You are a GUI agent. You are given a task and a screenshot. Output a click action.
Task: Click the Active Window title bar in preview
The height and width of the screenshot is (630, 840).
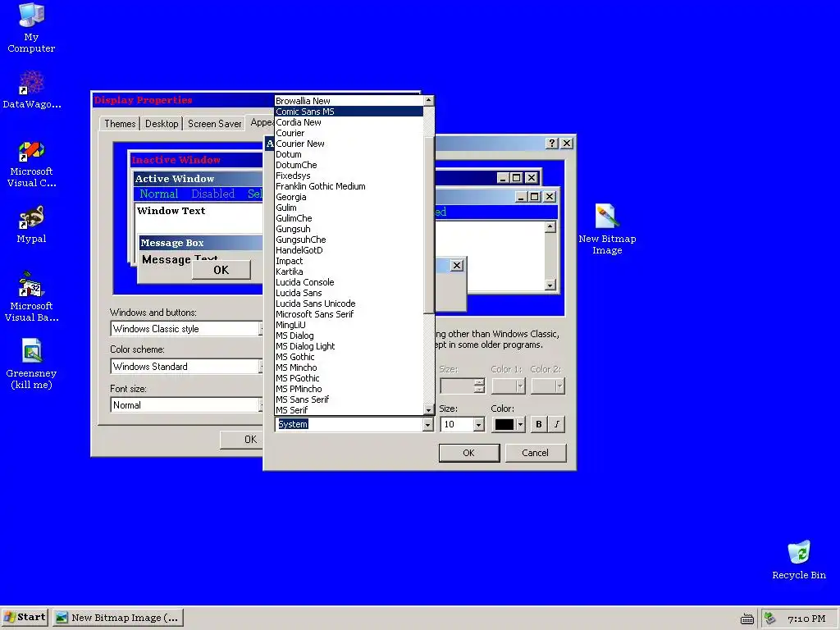click(199, 178)
